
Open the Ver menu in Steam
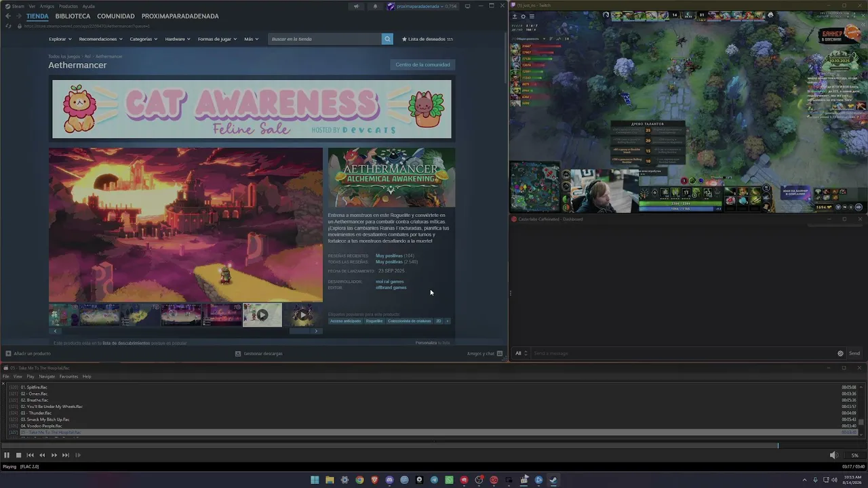pyautogui.click(x=32, y=6)
